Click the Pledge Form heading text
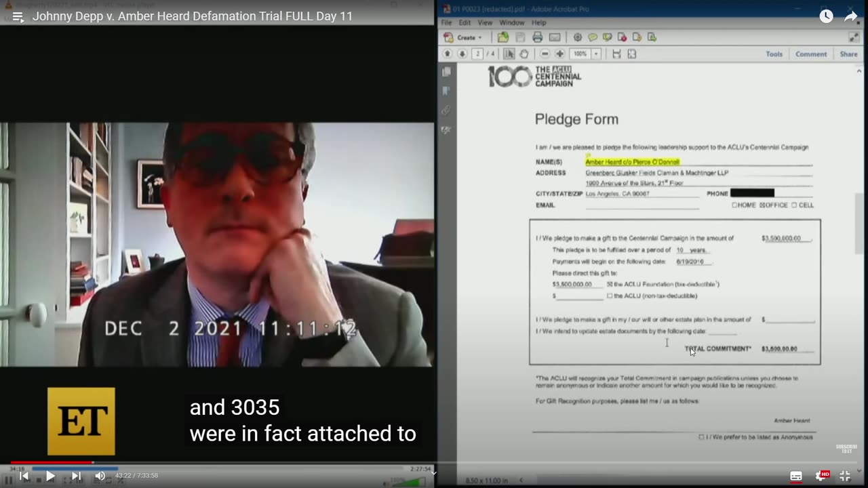 pos(576,119)
